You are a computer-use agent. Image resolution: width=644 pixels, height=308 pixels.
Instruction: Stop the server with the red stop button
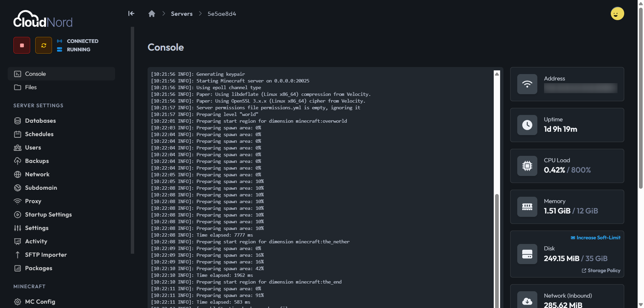[x=22, y=45]
